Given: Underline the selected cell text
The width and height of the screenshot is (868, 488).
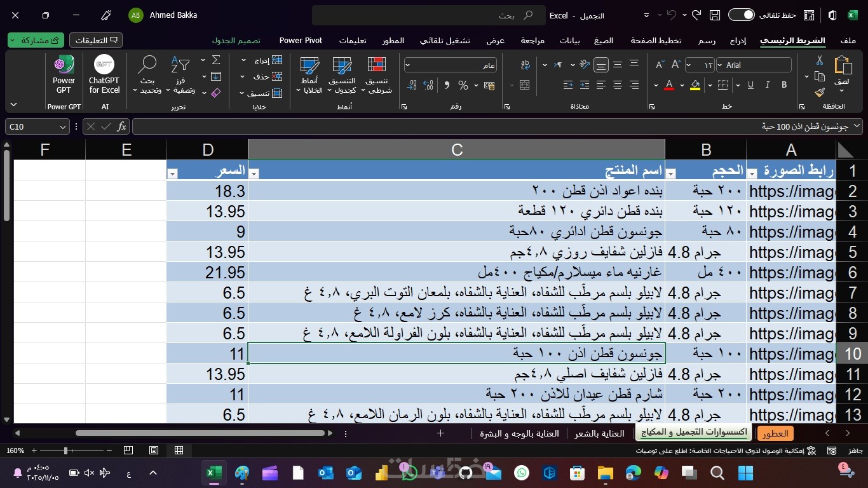Looking at the screenshot, I should point(751,85).
